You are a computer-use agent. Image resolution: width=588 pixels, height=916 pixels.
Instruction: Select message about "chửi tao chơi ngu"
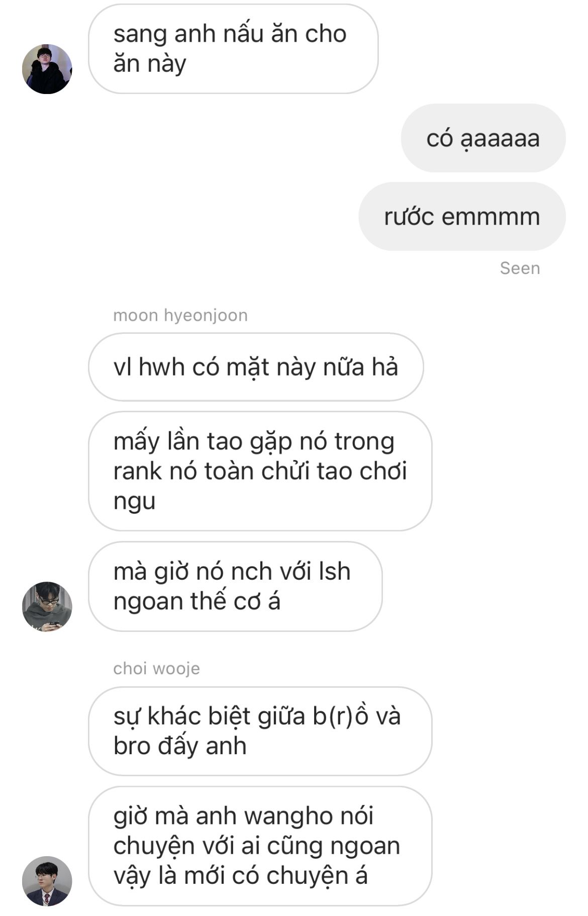[260, 471]
